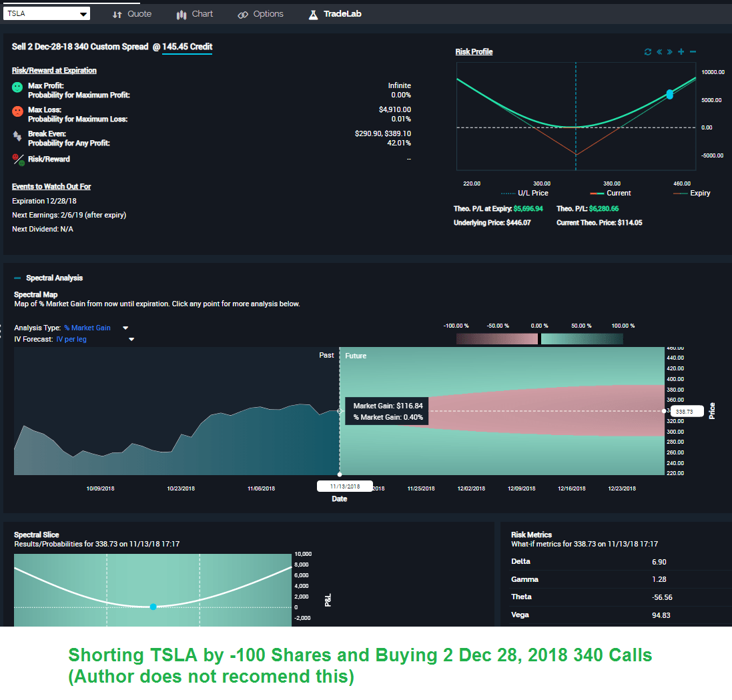Image resolution: width=732 pixels, height=700 pixels.
Task: Open the TSLA symbol dropdown
Action: [47, 13]
